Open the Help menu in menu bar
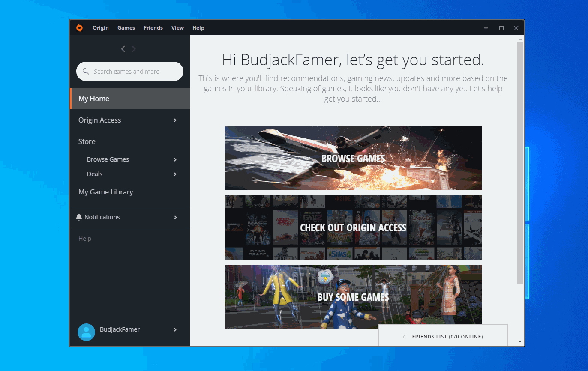Viewport: 588px width, 371px height. (198, 28)
